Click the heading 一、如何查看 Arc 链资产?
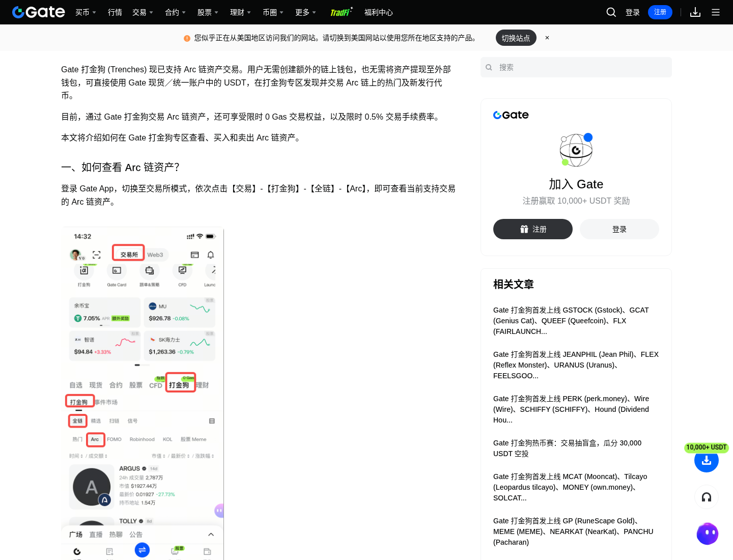 tap(120, 167)
